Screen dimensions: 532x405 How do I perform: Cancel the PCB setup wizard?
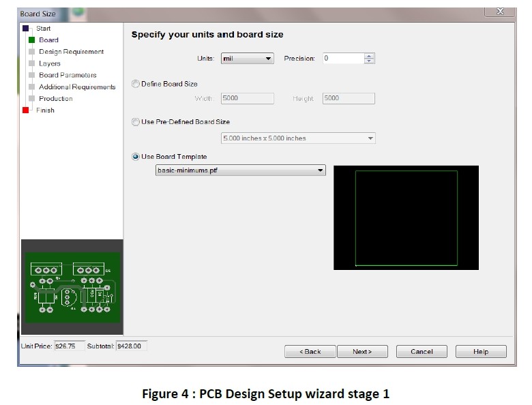(x=422, y=352)
